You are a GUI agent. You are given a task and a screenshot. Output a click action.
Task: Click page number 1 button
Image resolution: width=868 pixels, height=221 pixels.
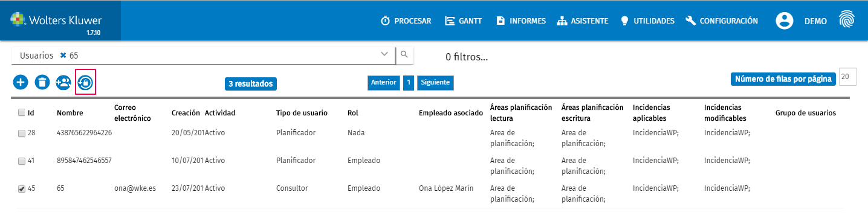(409, 82)
